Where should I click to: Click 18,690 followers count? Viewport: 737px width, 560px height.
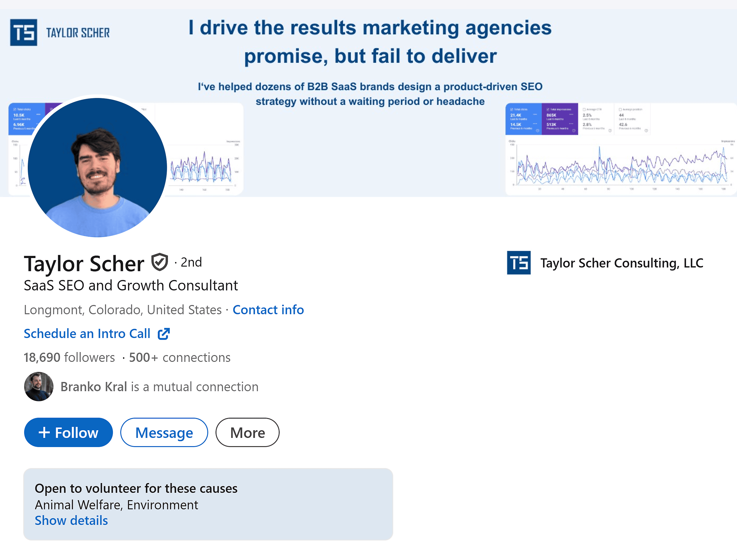[x=69, y=357]
